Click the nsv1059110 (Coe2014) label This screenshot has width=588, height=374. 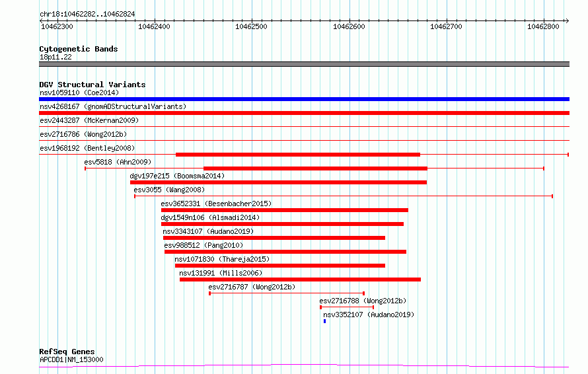pyautogui.click(x=79, y=93)
